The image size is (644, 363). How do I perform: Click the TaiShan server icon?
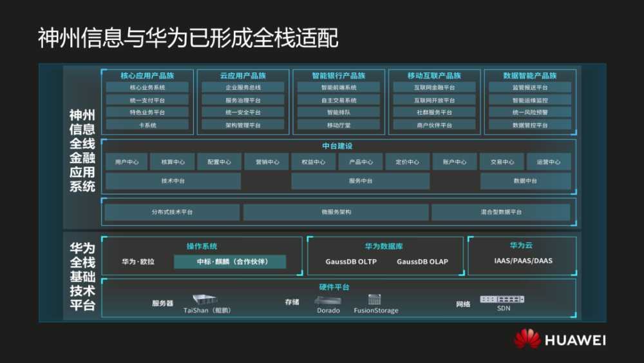tap(205, 299)
